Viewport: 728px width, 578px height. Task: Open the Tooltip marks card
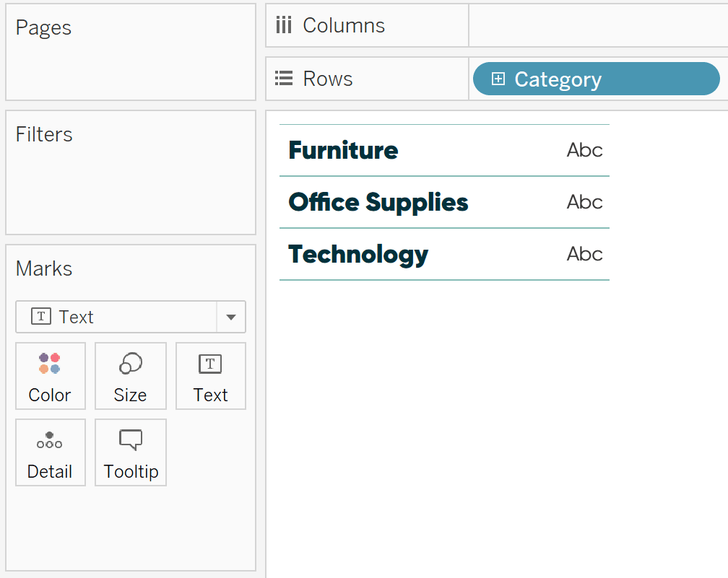tap(131, 452)
